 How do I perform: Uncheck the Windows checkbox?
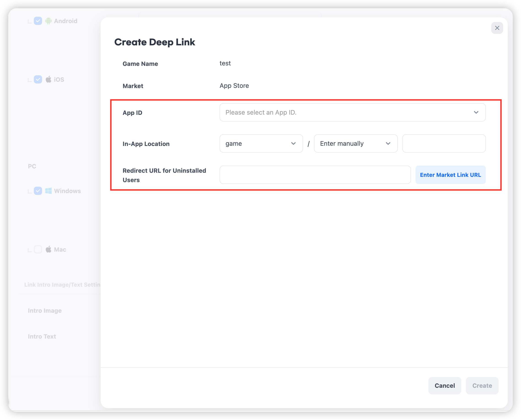(38, 191)
